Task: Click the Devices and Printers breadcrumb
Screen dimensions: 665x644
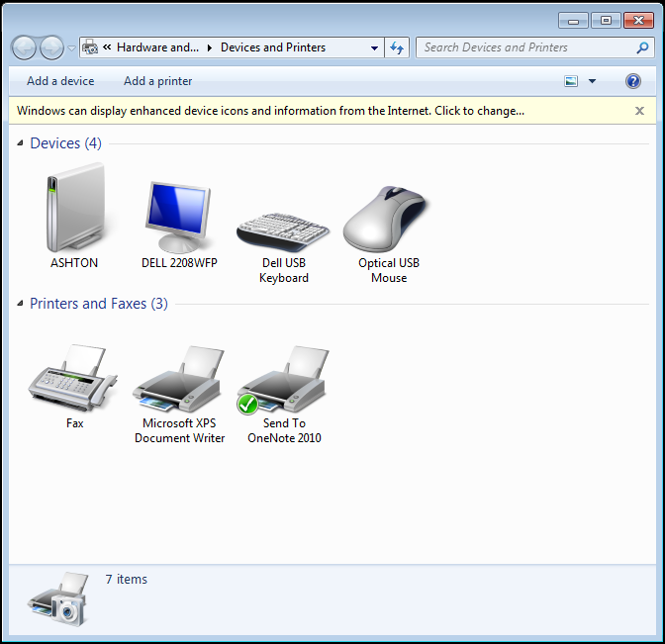Action: 273,47
